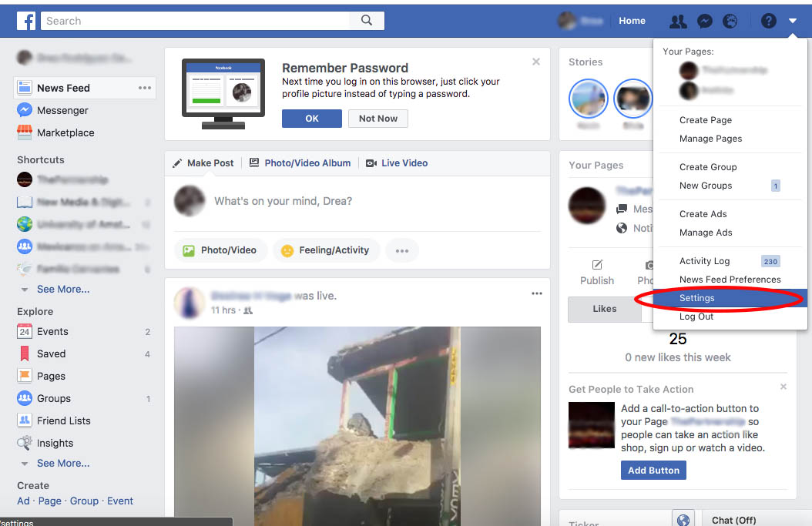The height and width of the screenshot is (526, 812).
Task: Click the Marketplace sidebar icon
Action: (25, 132)
